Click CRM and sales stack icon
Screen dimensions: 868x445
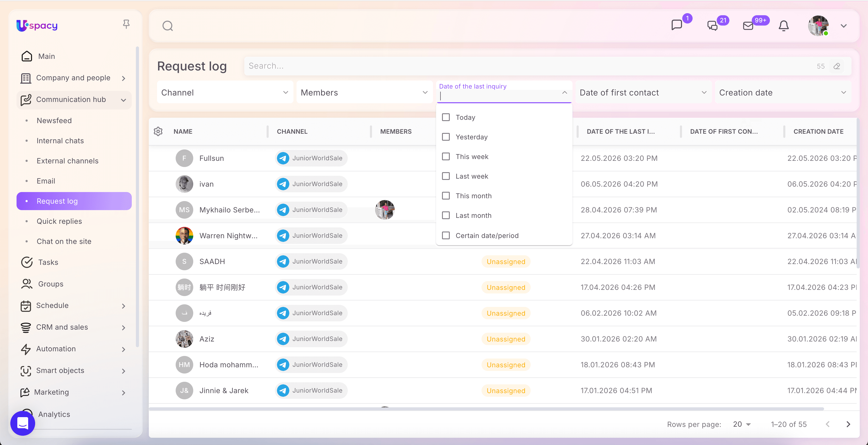tap(26, 327)
